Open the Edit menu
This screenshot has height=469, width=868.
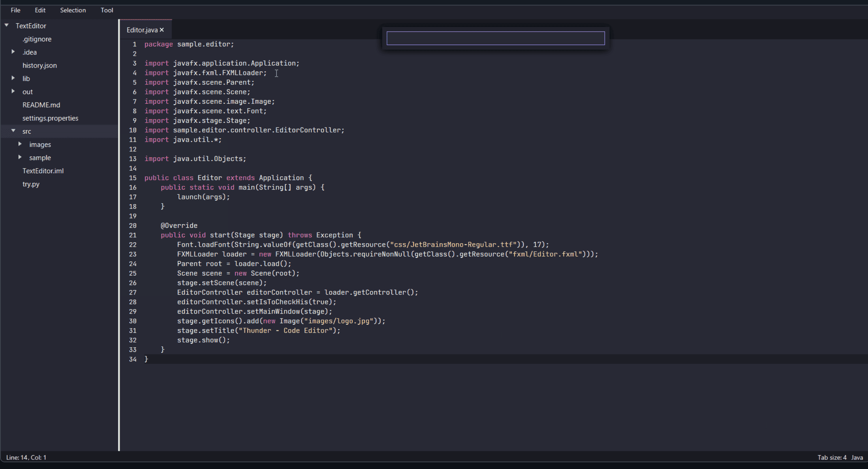coord(39,10)
